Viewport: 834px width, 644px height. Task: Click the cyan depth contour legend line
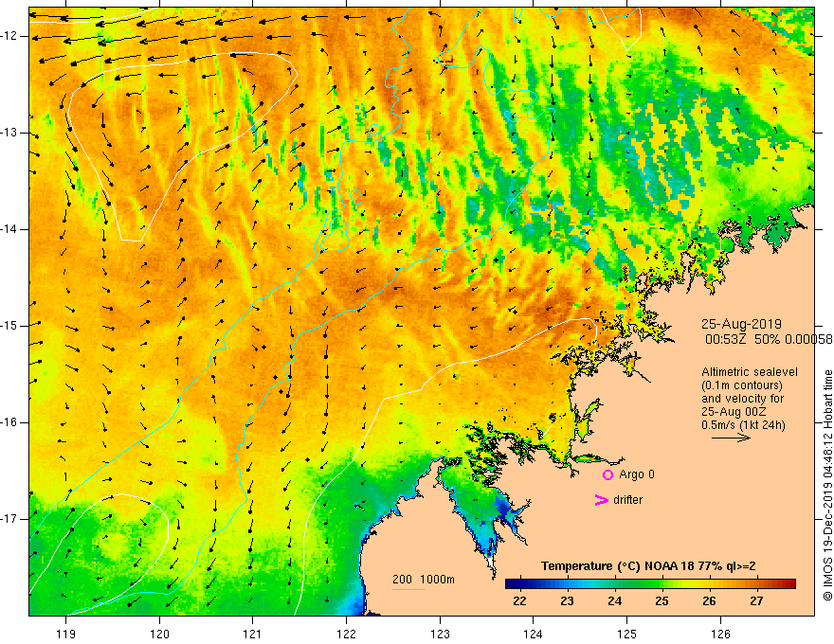tap(408, 589)
